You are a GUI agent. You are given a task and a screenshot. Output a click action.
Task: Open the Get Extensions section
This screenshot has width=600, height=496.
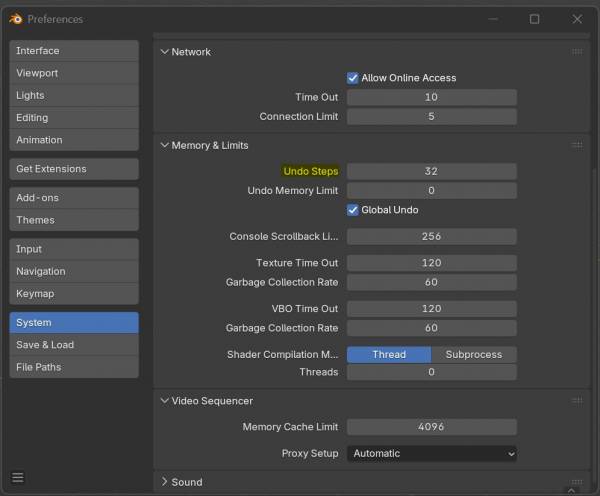pyautogui.click(x=74, y=169)
